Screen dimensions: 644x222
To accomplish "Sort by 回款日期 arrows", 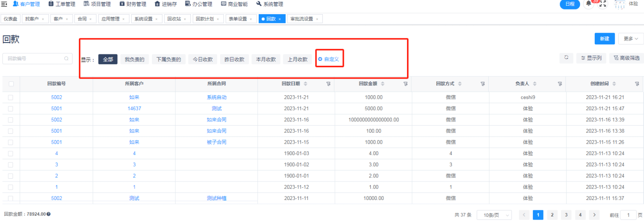I will [x=305, y=84].
